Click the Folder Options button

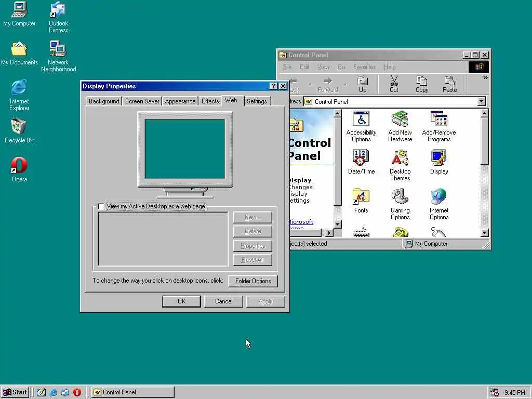click(x=253, y=281)
